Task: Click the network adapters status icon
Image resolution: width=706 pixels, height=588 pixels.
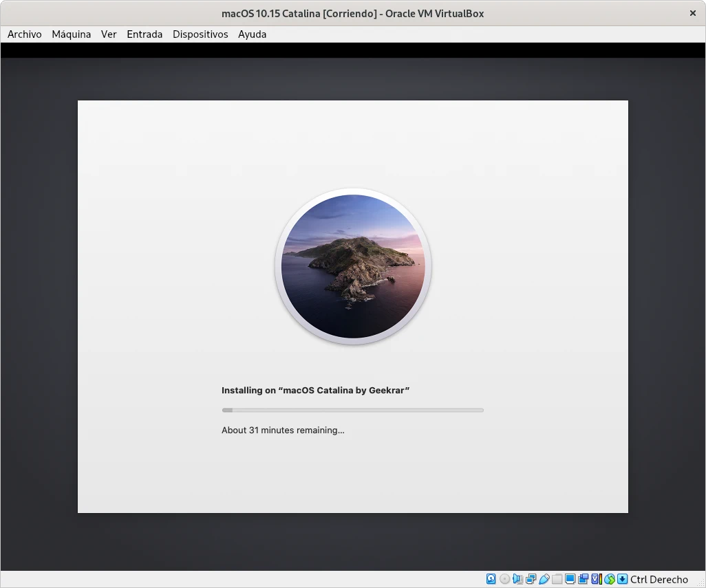Action: [531, 579]
